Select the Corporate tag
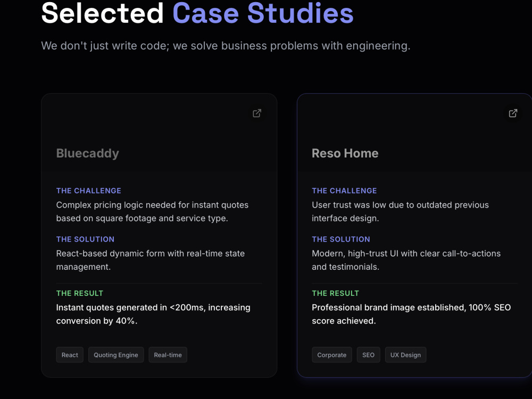The image size is (532, 399). tap(331, 355)
